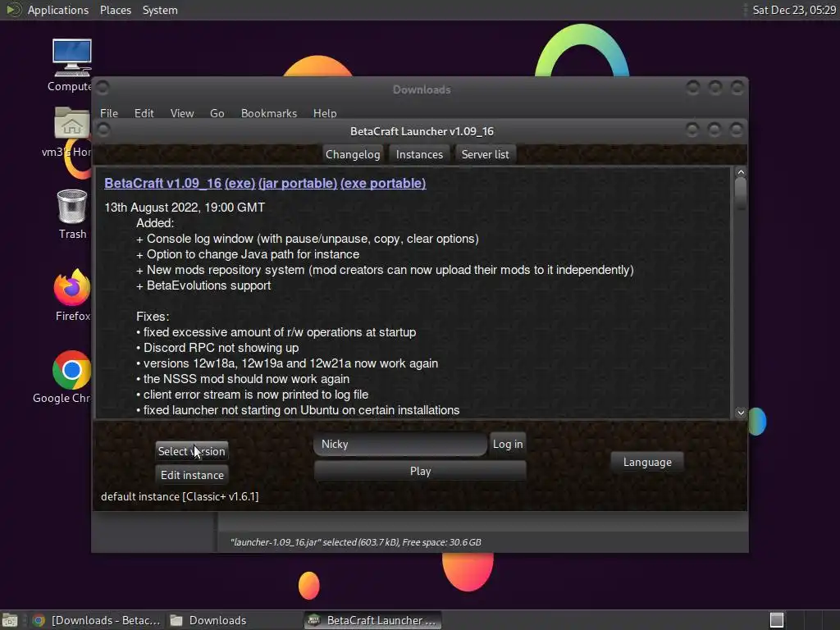Open the Applications menu
840x630 pixels.
[58, 10]
